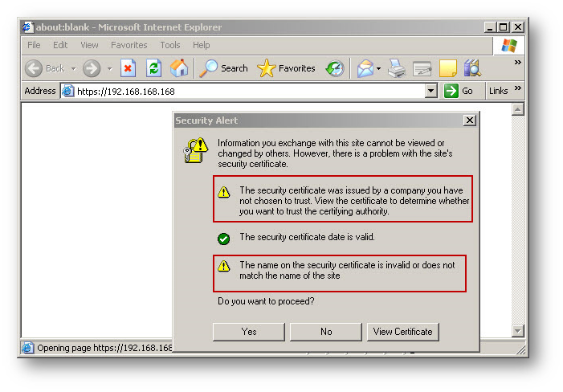Image resolution: width=563 pixels, height=392 pixels.
Task: Click the Windows flag logo
Action: pos(508,45)
